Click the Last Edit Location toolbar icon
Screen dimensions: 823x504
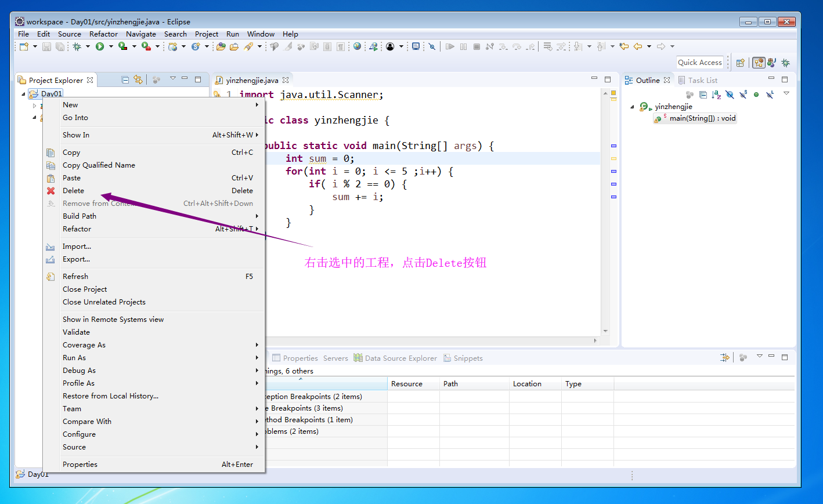[x=624, y=46]
